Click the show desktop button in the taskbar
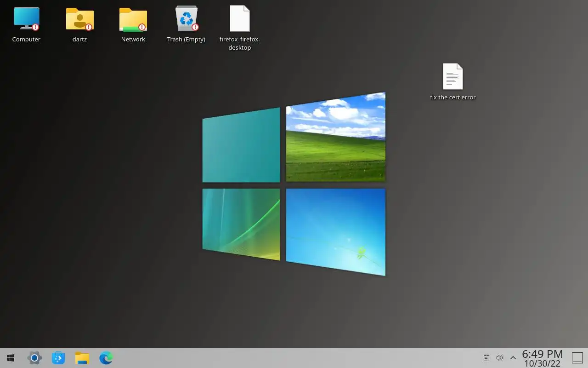Viewport: 588px width, 368px height. click(577, 358)
